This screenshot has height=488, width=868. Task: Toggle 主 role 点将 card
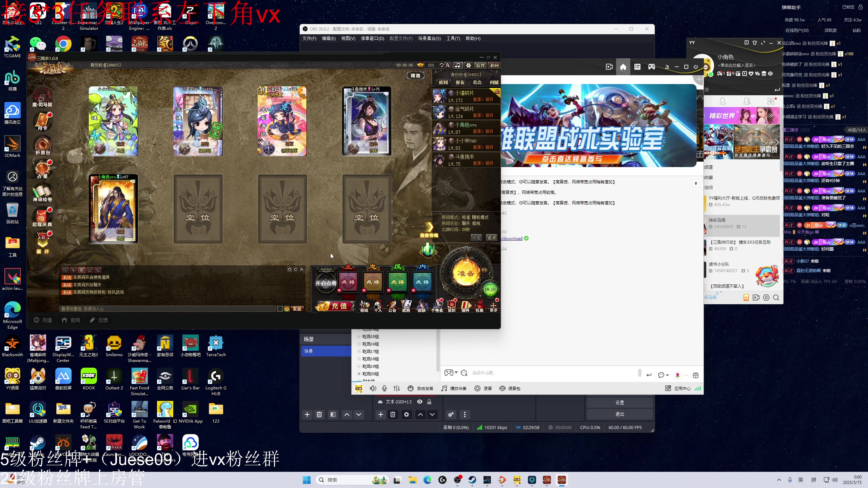[348, 282]
